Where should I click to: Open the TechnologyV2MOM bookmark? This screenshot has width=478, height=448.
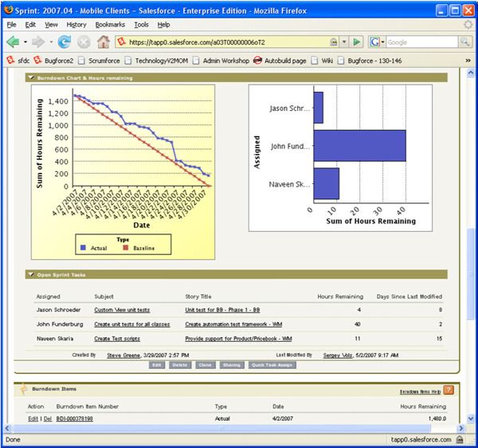[156, 61]
